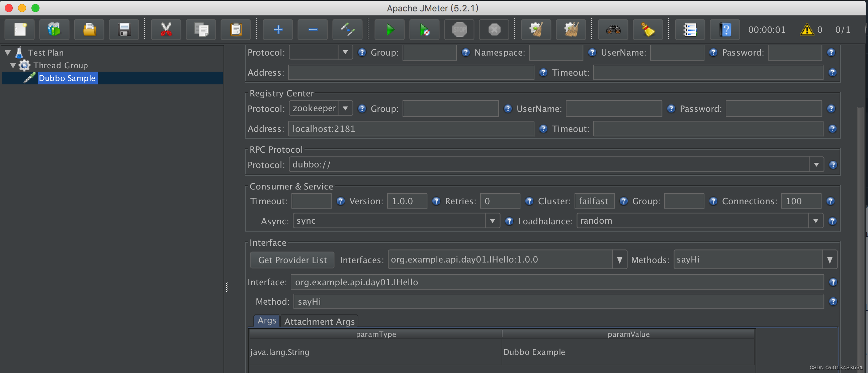The image size is (868, 373).
Task: Open the Help icon in toolbar
Action: click(725, 30)
